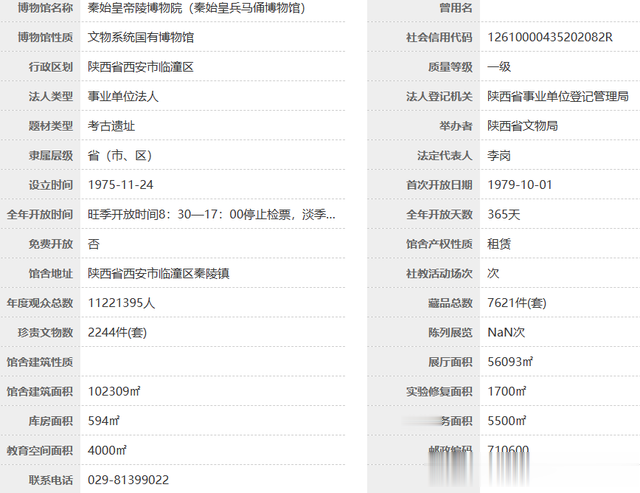Select building area 102309㎡
Screen dimensions: 640x493
(x=114, y=391)
